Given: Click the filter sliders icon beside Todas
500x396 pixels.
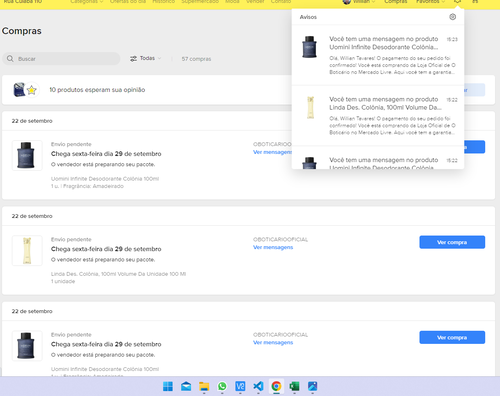Looking at the screenshot, I should [133, 59].
